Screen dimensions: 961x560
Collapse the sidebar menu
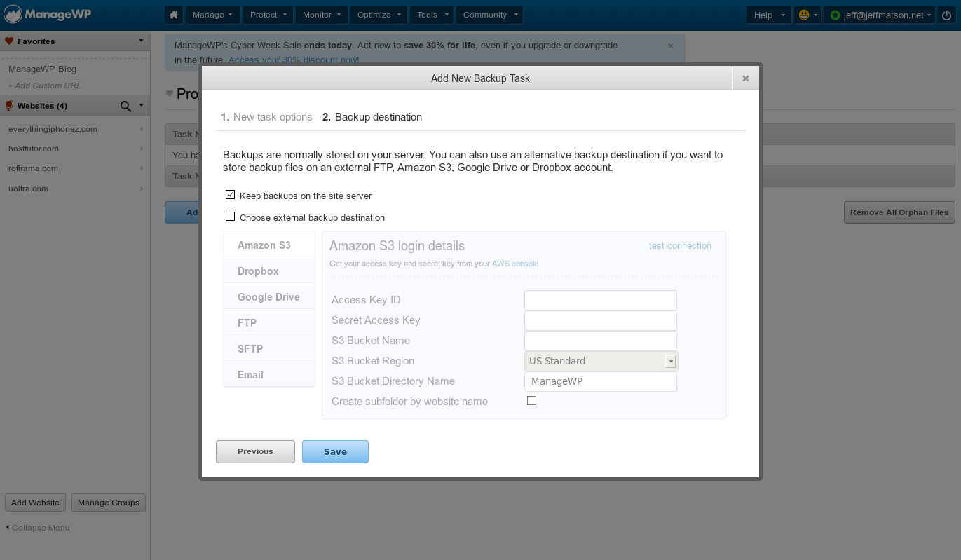[38, 528]
